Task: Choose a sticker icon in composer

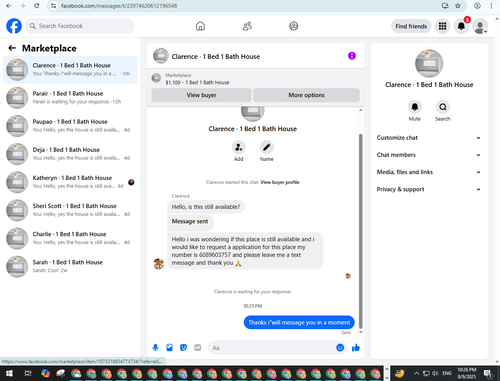Action: pyautogui.click(x=183, y=348)
